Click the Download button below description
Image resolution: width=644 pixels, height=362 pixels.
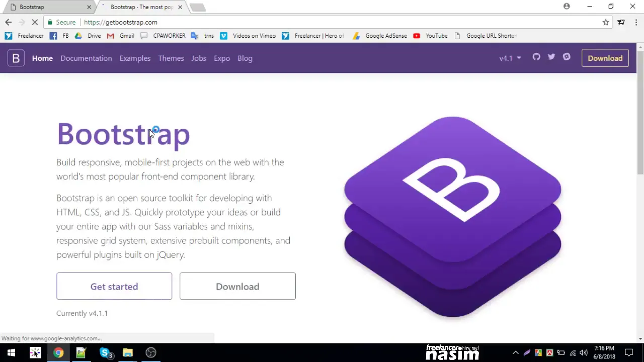click(x=237, y=286)
